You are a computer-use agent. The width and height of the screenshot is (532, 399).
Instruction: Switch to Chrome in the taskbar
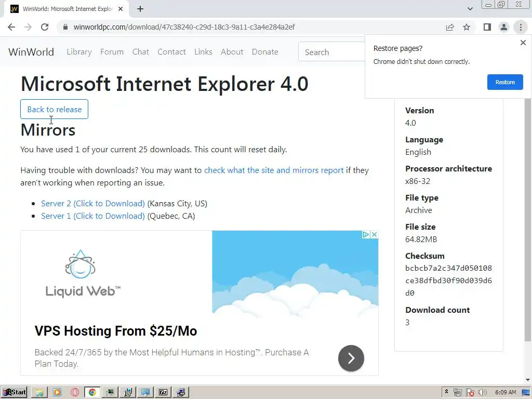click(92, 393)
